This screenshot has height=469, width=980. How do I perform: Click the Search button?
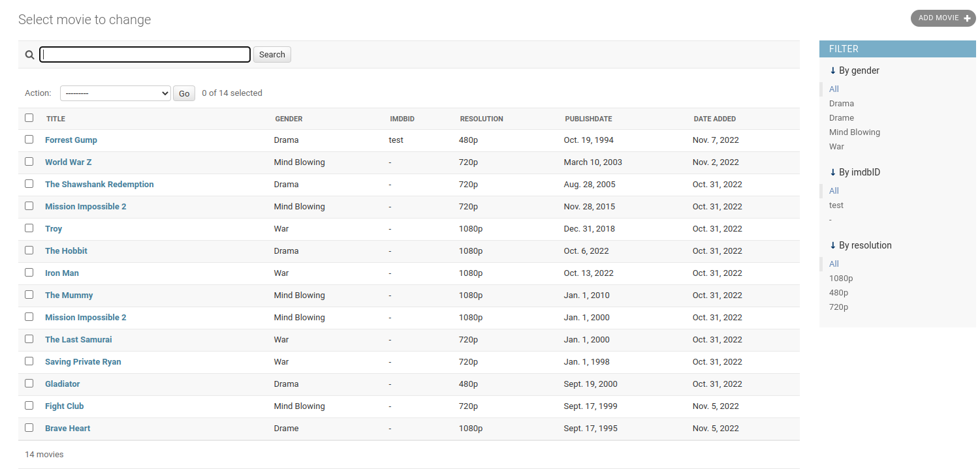272,55
